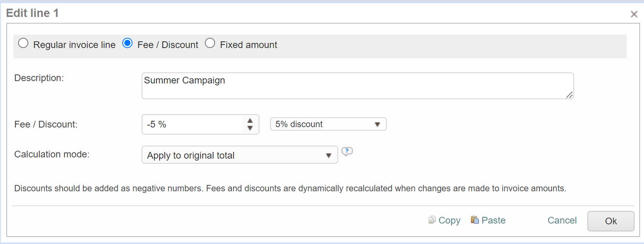
Task: Click the Calculation mode: label
Action: tap(52, 154)
